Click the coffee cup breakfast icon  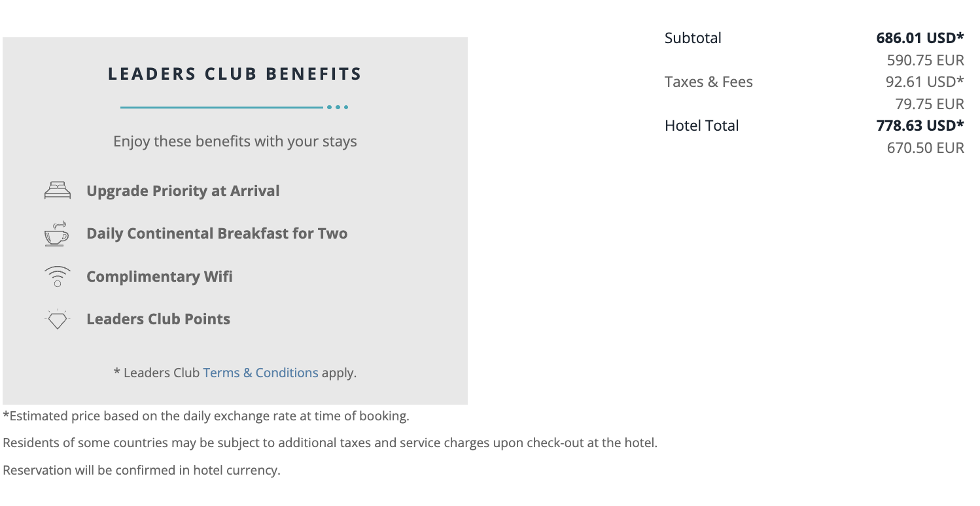click(x=57, y=234)
